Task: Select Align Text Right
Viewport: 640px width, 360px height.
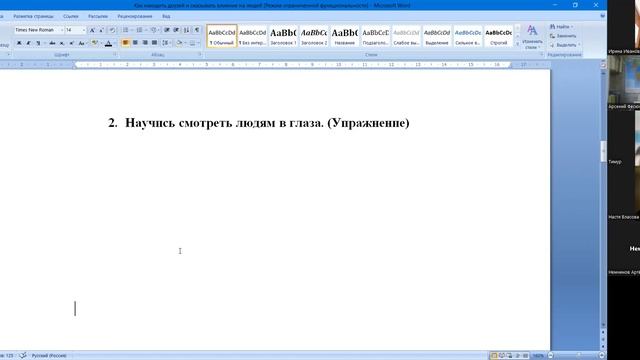Action: point(145,43)
